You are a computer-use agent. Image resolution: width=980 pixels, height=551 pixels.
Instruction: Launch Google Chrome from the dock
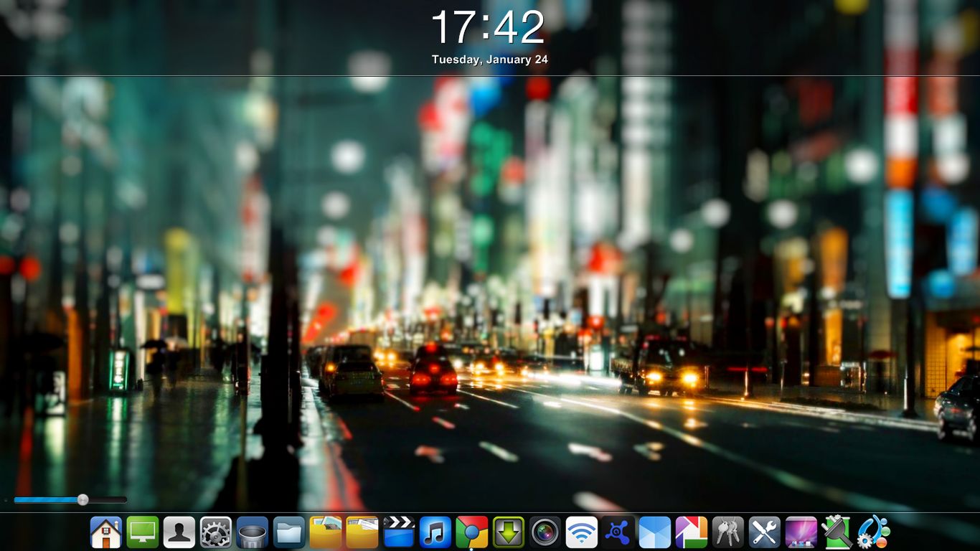point(472,532)
